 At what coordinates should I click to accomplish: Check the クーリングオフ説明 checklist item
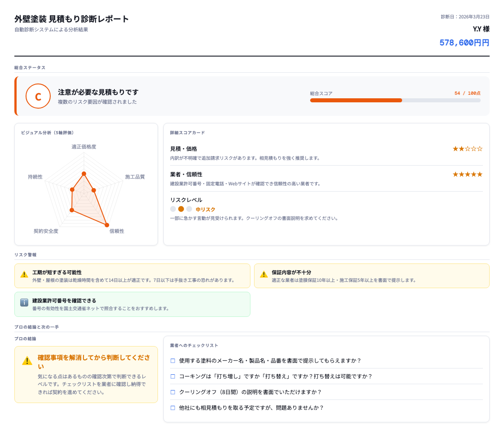(172, 392)
